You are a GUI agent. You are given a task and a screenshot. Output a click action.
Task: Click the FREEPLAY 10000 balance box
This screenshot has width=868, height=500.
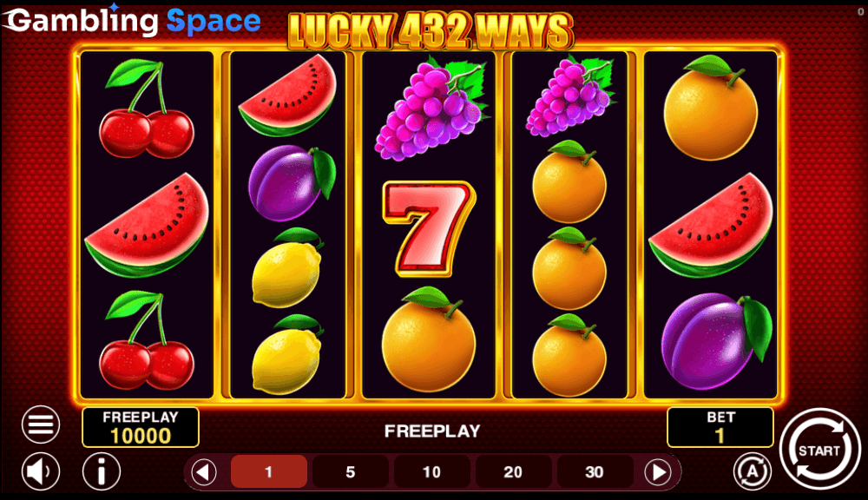[141, 427]
